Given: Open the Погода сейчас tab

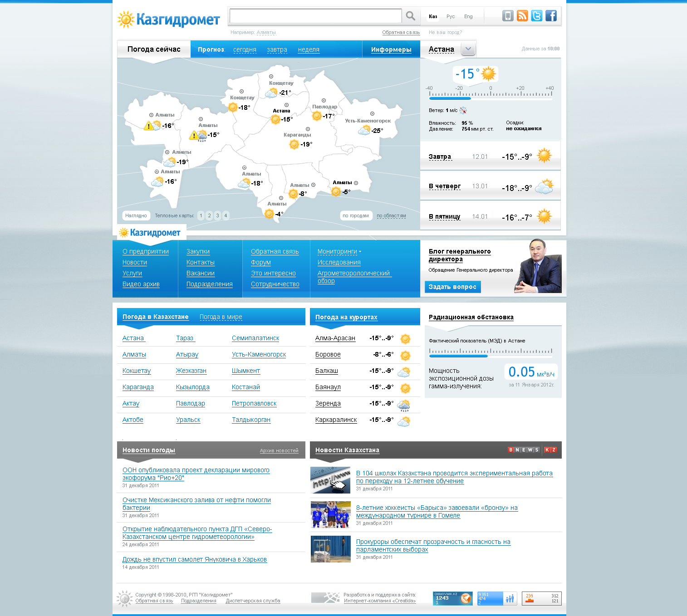Looking at the screenshot, I should 154,49.
